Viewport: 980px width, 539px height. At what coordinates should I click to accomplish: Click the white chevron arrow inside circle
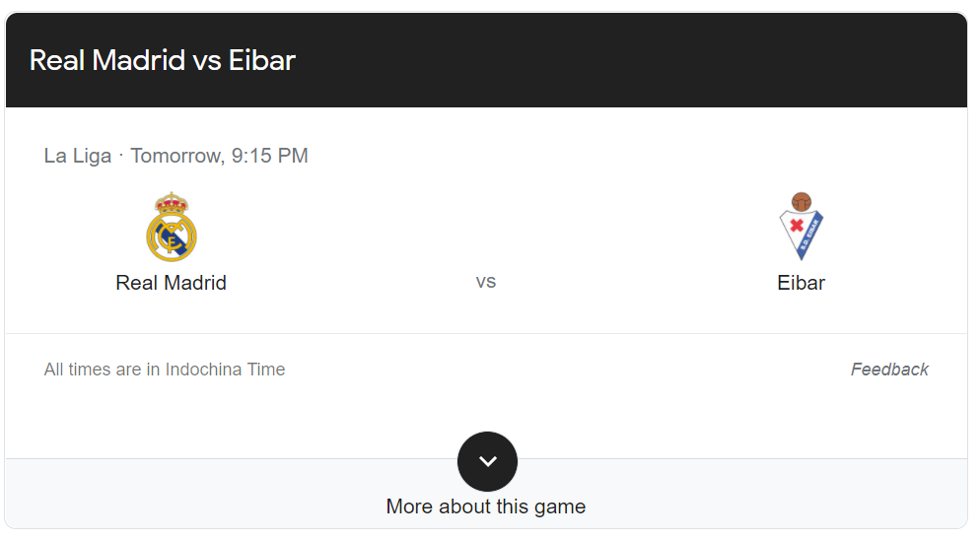[487, 461]
